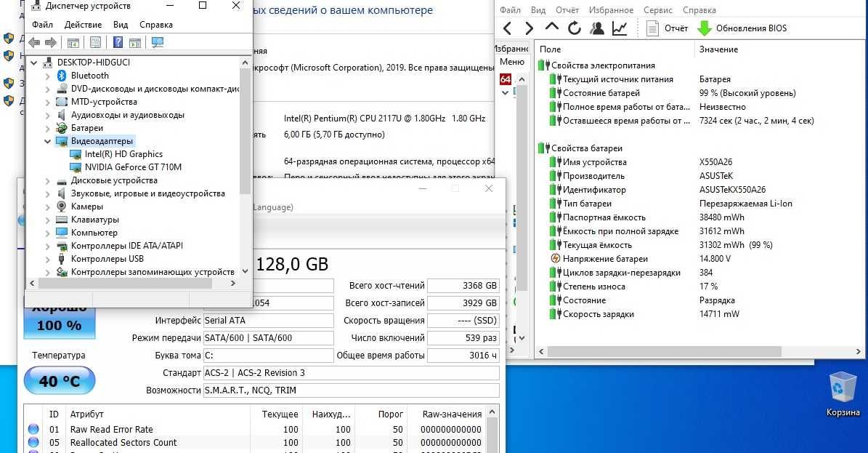Click AIDA64 refresh icon
Screen dimensions: 868x453
pyautogui.click(x=575, y=28)
